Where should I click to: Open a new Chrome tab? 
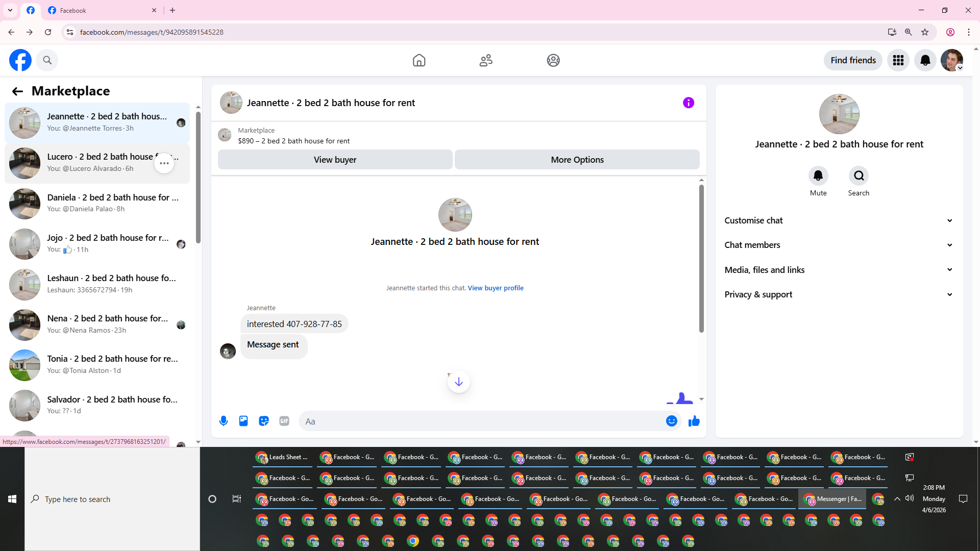point(173,10)
